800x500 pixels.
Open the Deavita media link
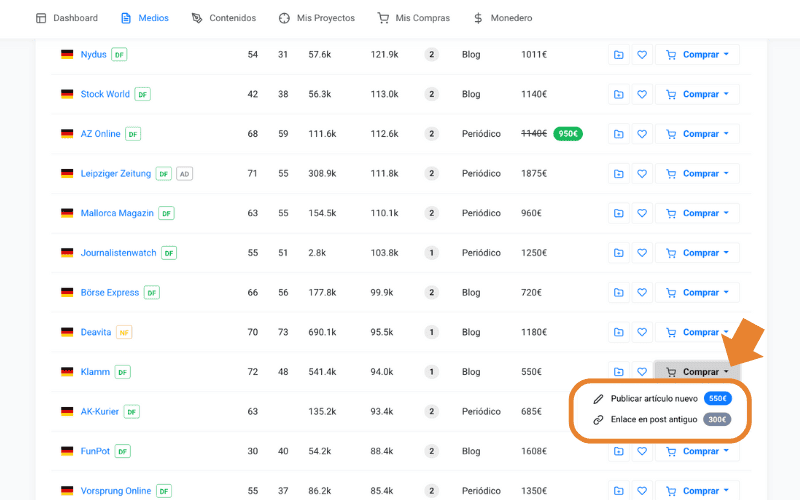(96, 333)
